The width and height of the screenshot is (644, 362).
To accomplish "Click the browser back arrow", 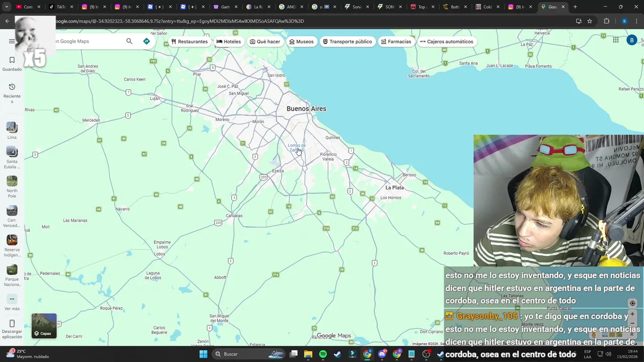I will pos(7,21).
